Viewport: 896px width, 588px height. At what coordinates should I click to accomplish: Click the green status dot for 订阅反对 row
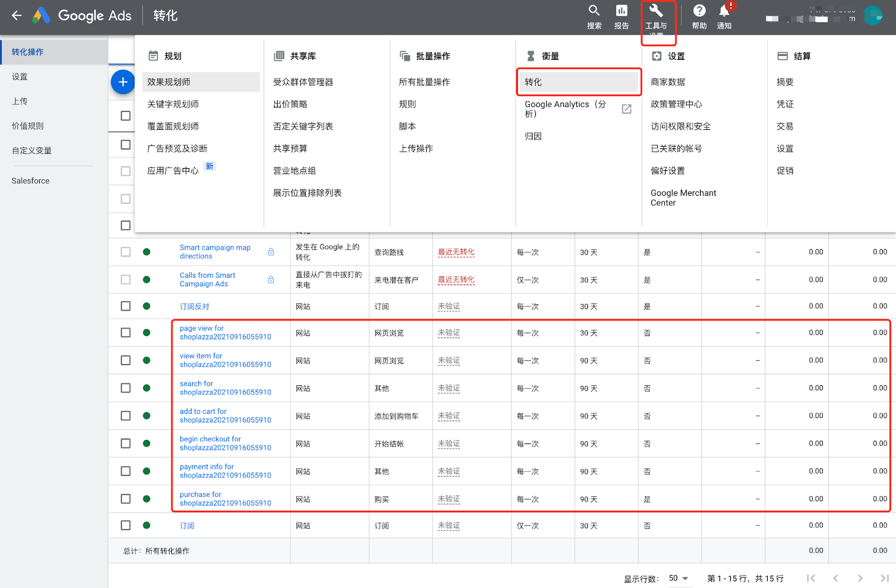[x=147, y=306]
